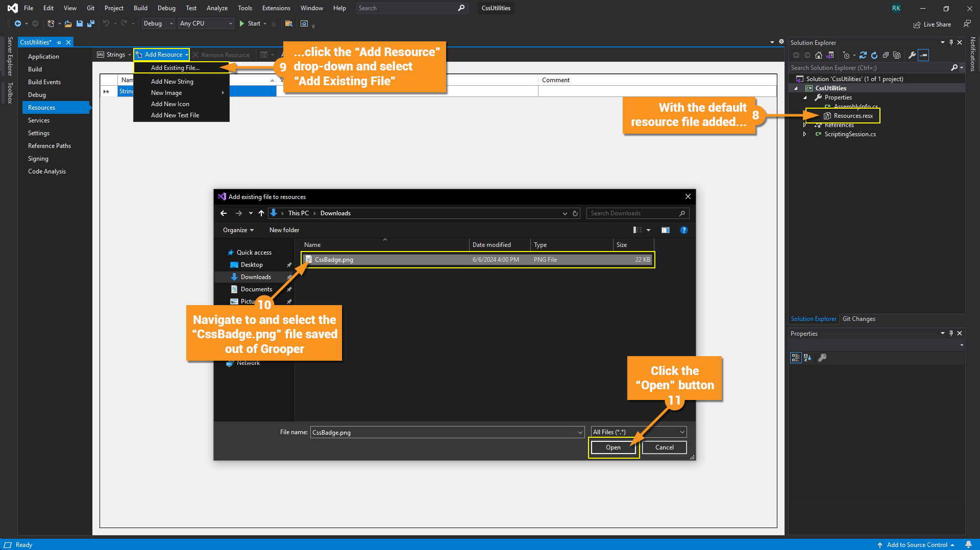Click the Solution Explorer refresh icon
Viewport: 980px width, 550px height.
pos(874,55)
